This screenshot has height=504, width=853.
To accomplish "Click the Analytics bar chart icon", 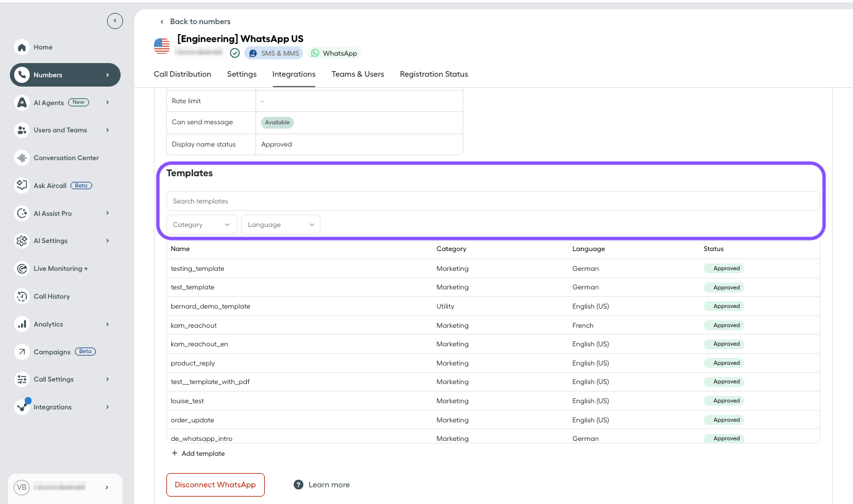I will point(22,324).
